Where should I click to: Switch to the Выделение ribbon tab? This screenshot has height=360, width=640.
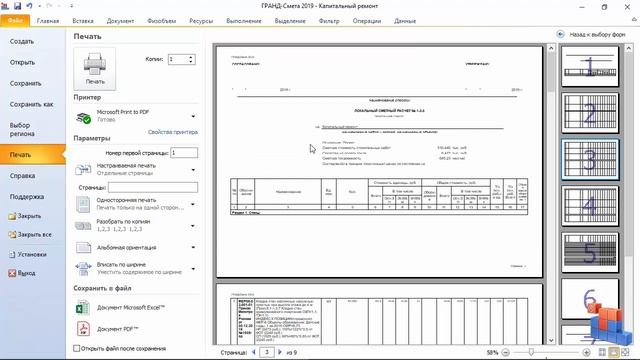[x=290, y=21]
